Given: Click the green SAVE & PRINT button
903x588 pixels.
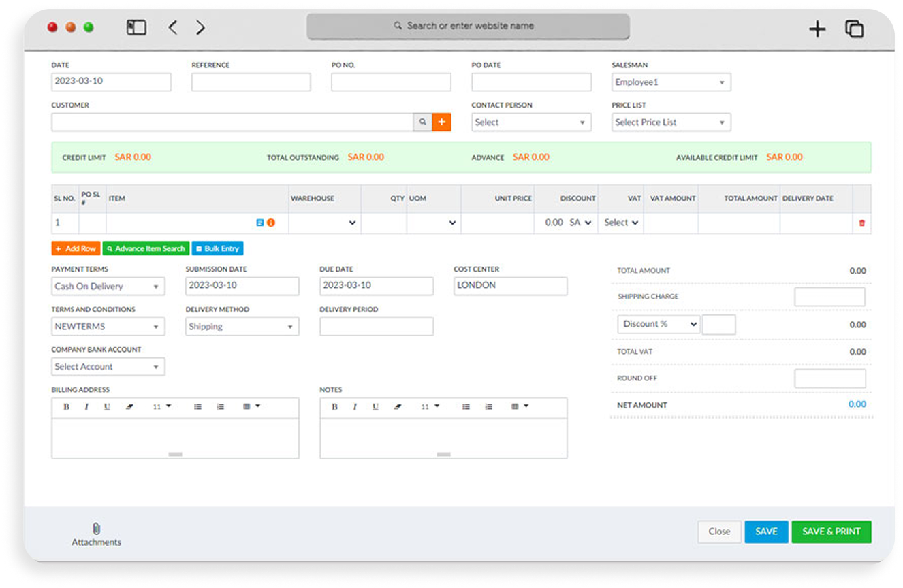Looking at the screenshot, I should coord(831,532).
